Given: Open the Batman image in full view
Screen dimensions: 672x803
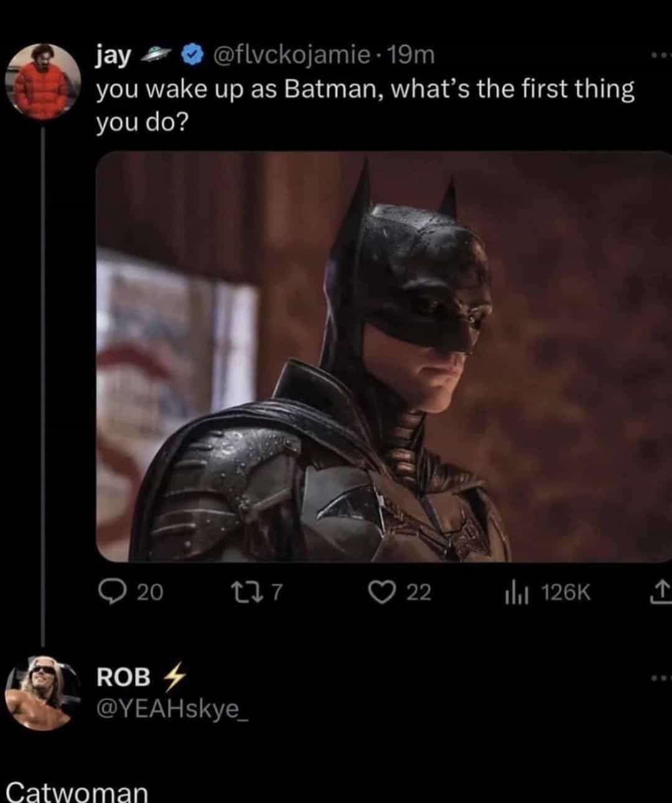Looking at the screenshot, I should coord(384,356).
